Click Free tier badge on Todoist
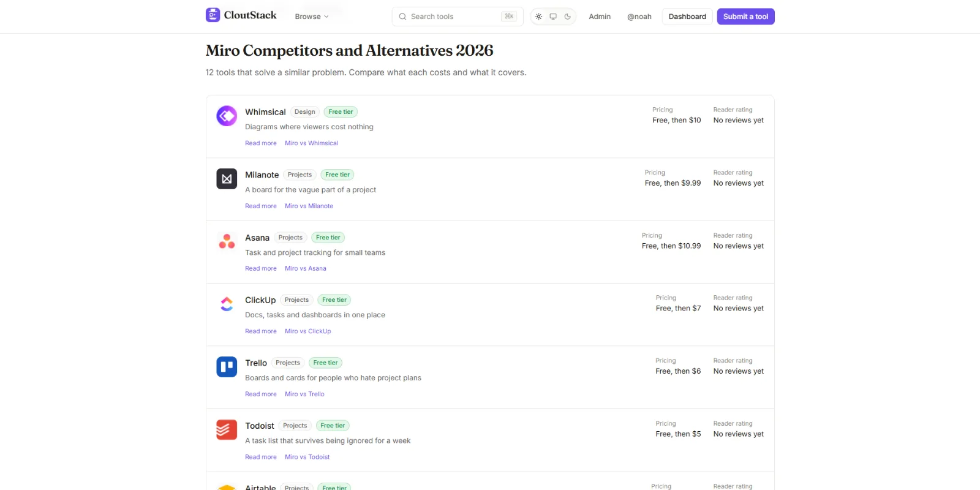 (x=333, y=426)
